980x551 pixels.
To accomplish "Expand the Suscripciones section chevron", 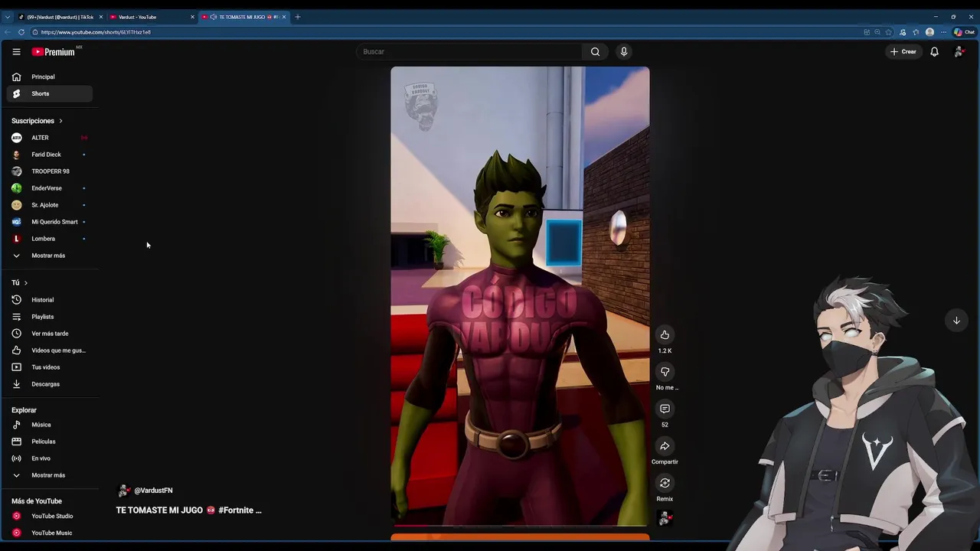I will click(x=60, y=121).
